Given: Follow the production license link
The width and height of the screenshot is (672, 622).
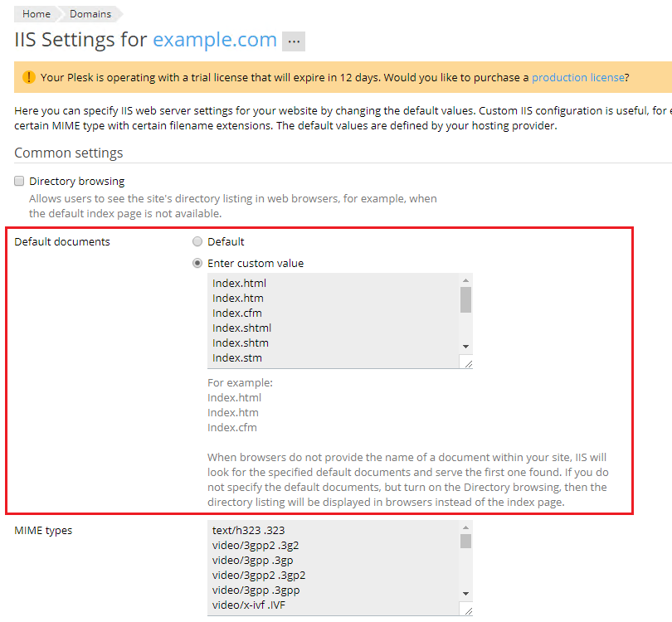Looking at the screenshot, I should 577,78.
